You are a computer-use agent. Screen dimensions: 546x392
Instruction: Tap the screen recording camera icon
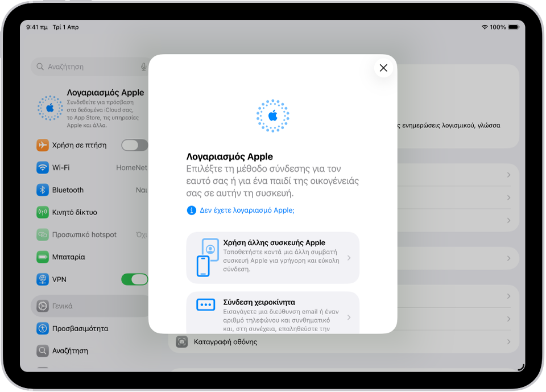(x=182, y=342)
